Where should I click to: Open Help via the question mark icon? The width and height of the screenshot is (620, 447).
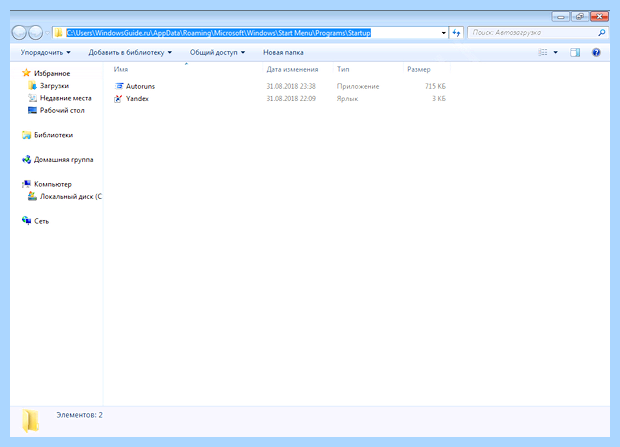(x=596, y=52)
